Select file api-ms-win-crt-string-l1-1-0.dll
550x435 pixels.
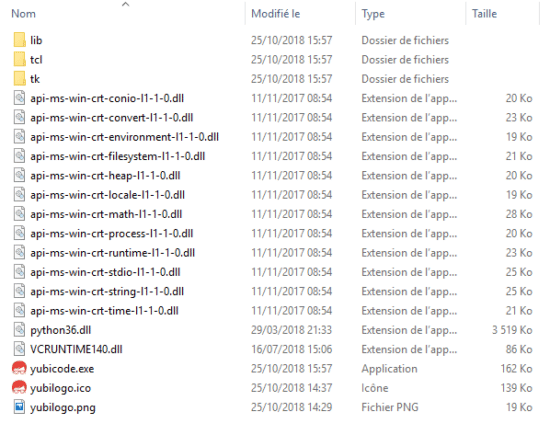(x=107, y=291)
